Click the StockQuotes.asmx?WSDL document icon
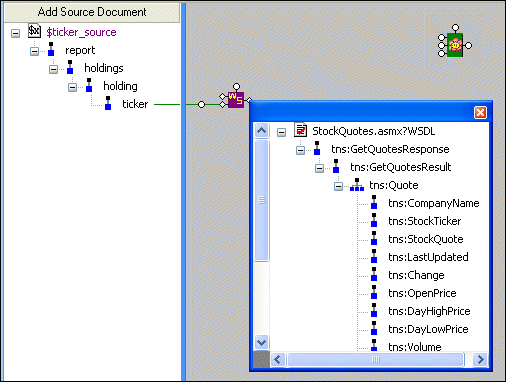The height and width of the screenshot is (382, 506). click(x=300, y=130)
